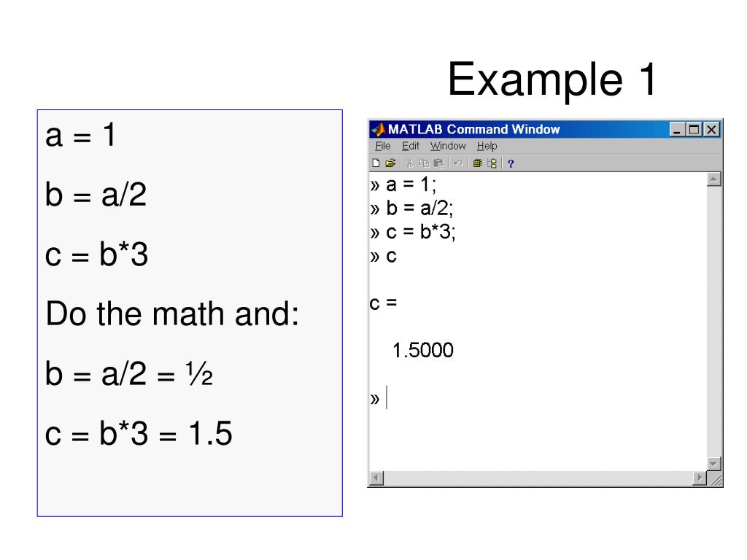Open the Edit menu
The image size is (747, 560).
click(411, 146)
